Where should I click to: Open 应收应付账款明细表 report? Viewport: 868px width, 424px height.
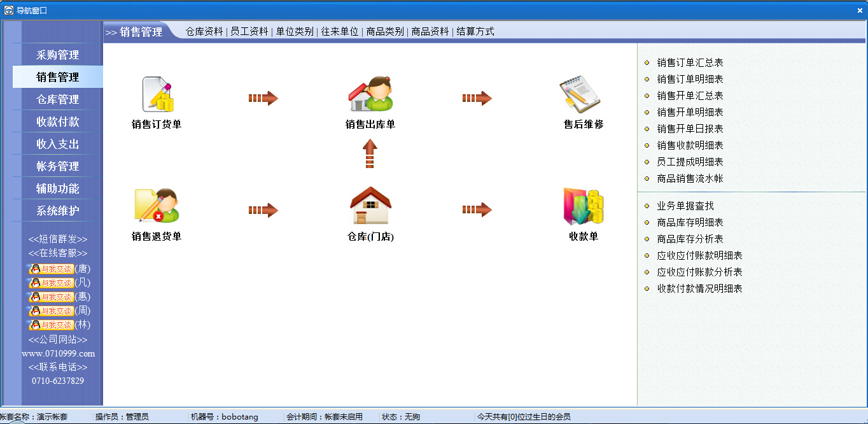tap(699, 255)
